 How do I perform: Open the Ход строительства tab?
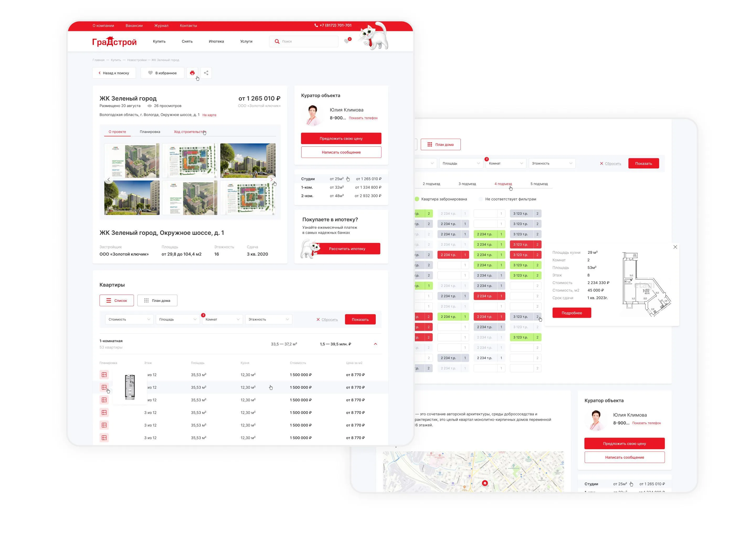point(190,132)
